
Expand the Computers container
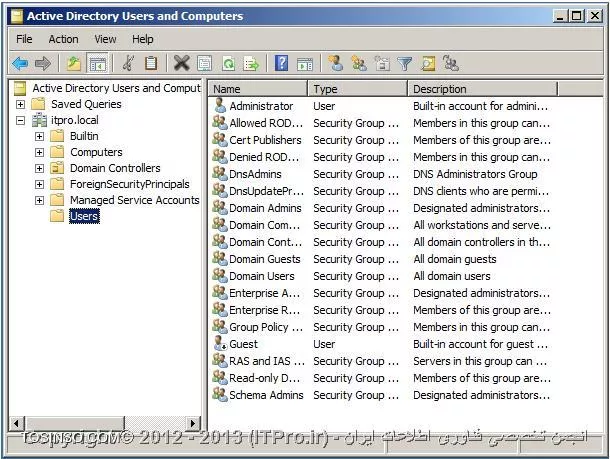[x=39, y=152]
